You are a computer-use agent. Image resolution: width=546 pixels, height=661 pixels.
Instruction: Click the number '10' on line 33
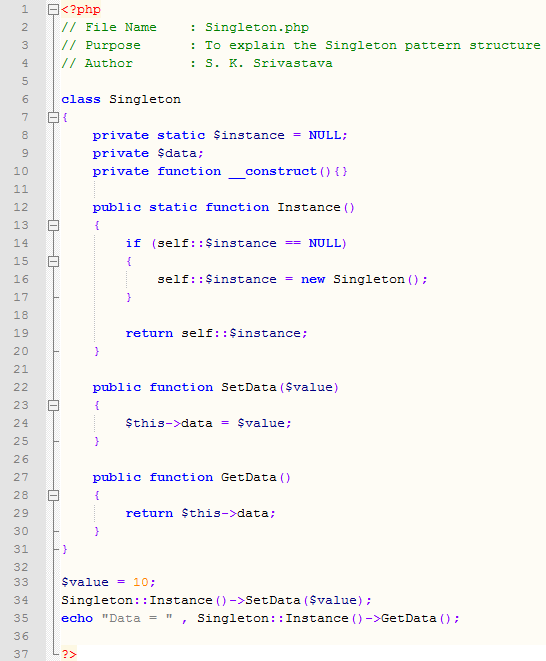(140, 582)
